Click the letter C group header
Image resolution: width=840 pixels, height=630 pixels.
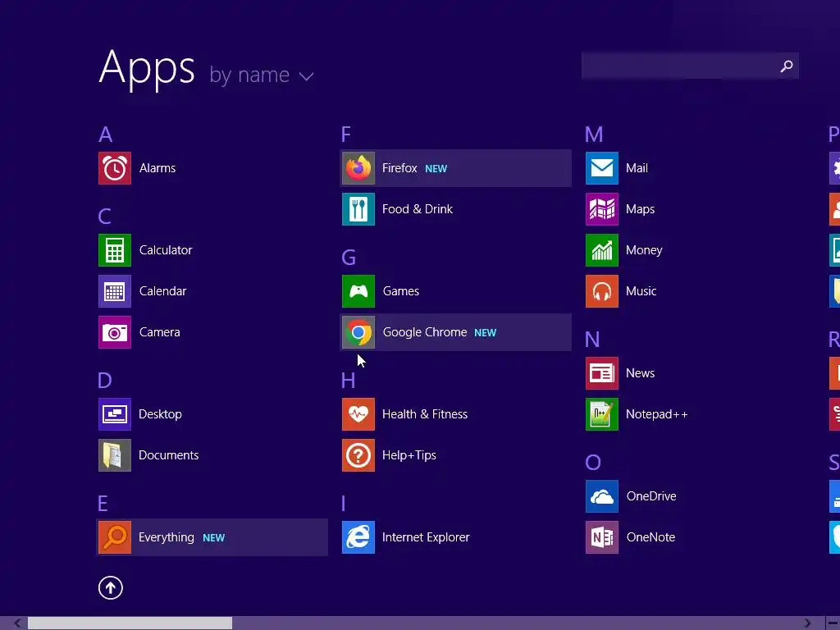point(104,217)
